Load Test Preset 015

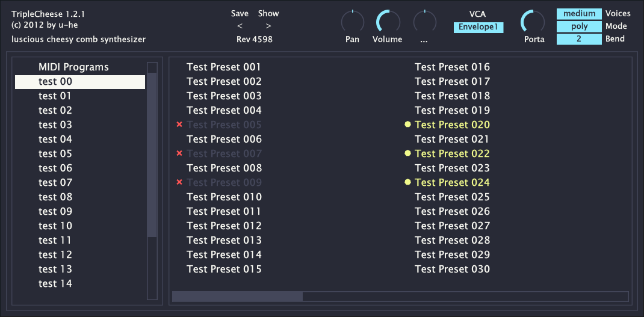(224, 269)
